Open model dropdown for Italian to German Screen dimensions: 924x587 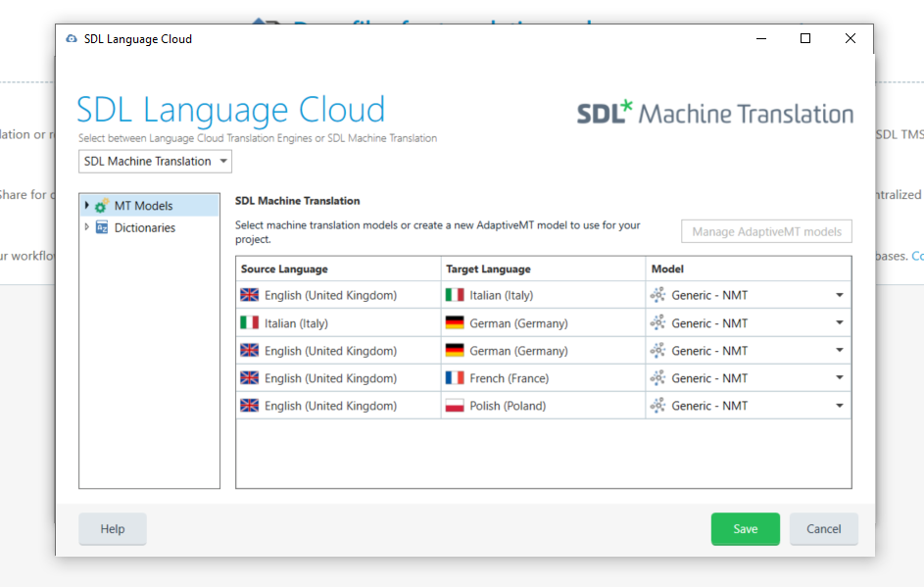pyautogui.click(x=839, y=322)
